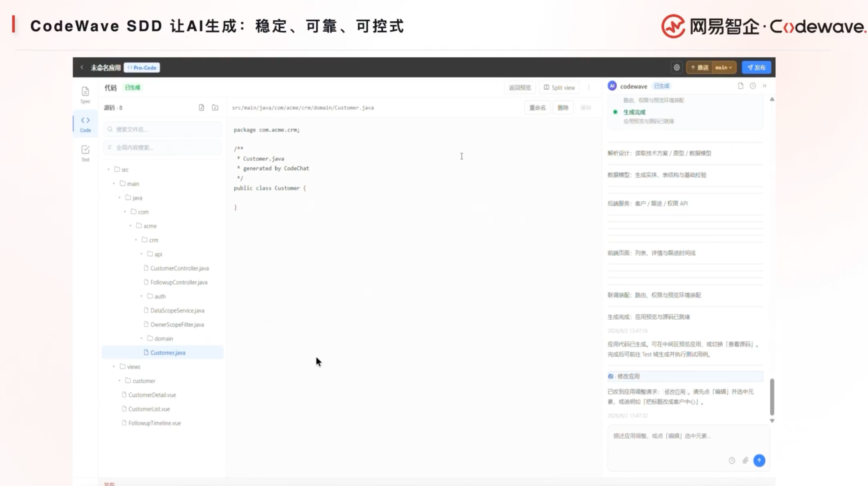Toggle Split view
Screen dimensions: 868x486
click(x=559, y=88)
